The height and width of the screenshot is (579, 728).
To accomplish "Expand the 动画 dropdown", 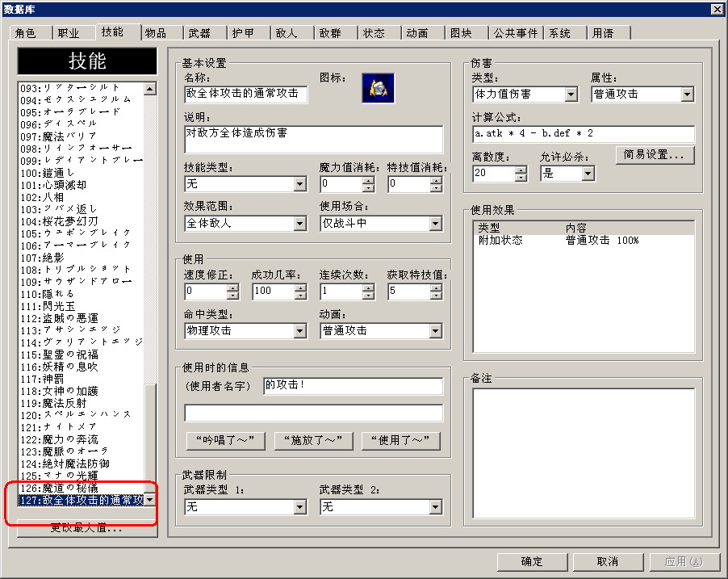I will 435,331.
